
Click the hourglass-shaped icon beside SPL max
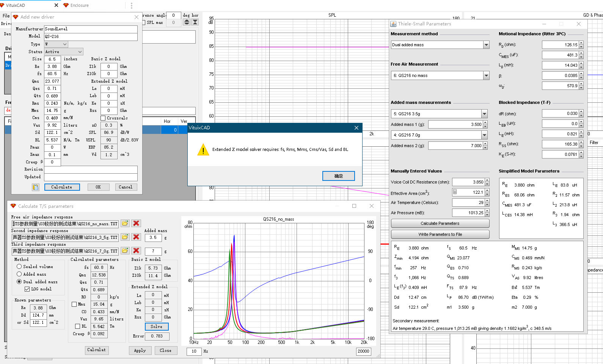click(x=195, y=22)
